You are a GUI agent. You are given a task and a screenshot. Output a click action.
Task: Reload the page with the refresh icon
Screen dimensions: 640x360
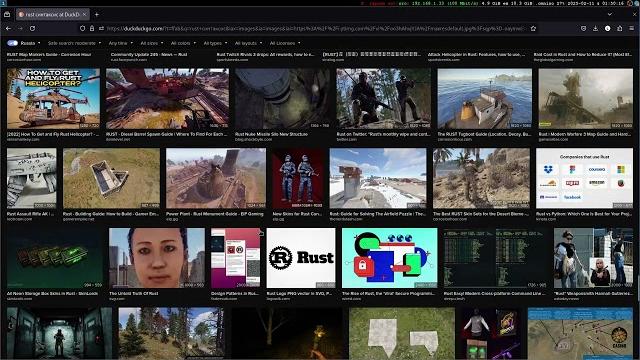tap(32, 29)
